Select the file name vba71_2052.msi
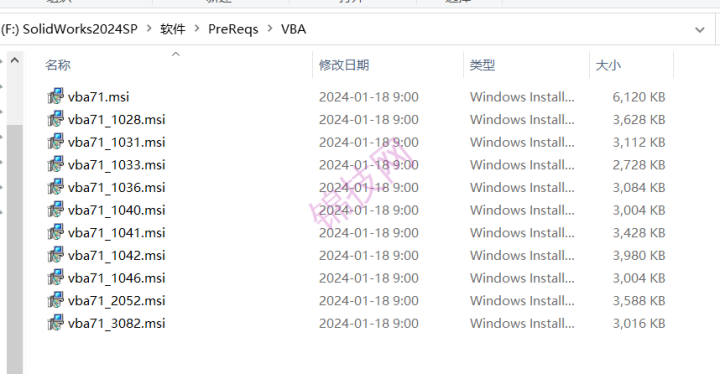Screen dimensions: 720x374 pyautogui.click(x=117, y=301)
